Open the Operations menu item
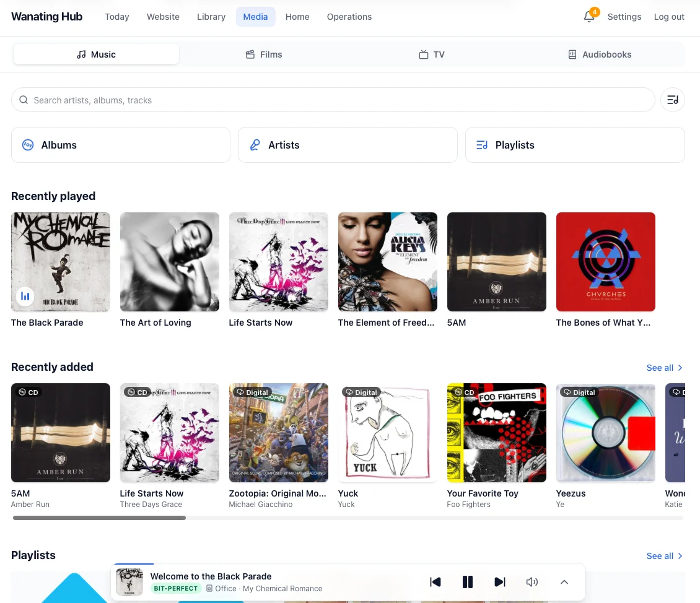 pos(349,17)
